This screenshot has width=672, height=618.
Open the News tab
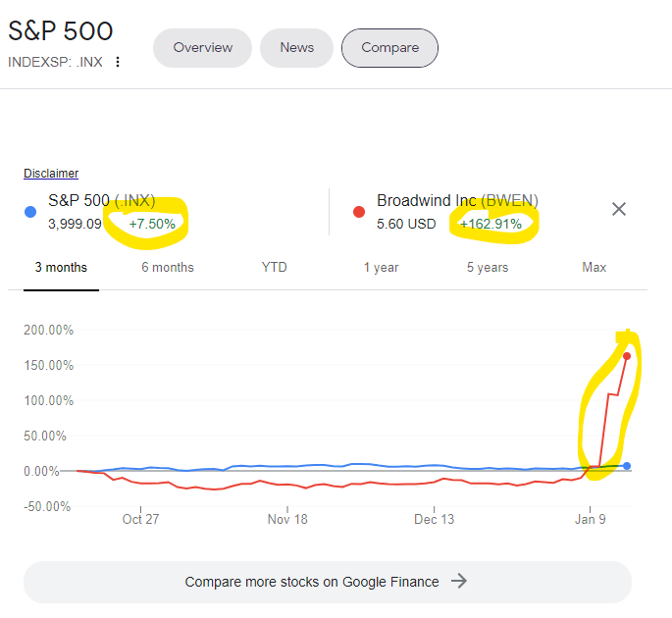point(297,47)
